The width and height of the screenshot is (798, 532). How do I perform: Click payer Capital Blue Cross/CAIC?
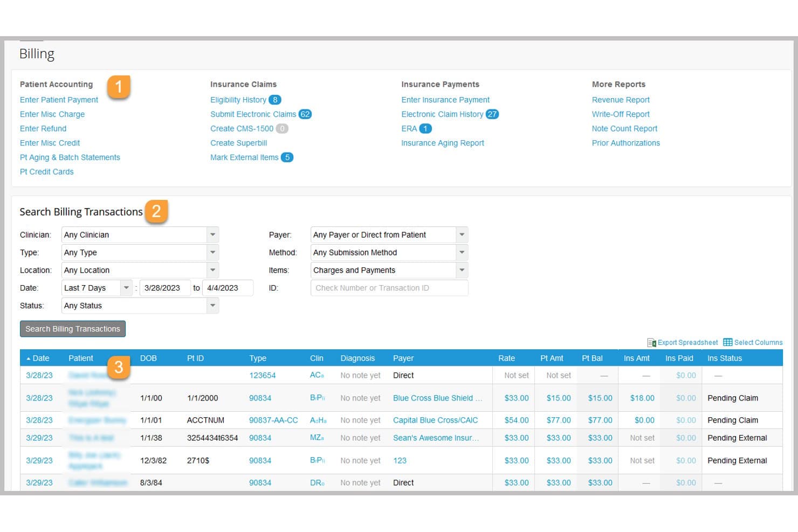pyautogui.click(x=435, y=420)
